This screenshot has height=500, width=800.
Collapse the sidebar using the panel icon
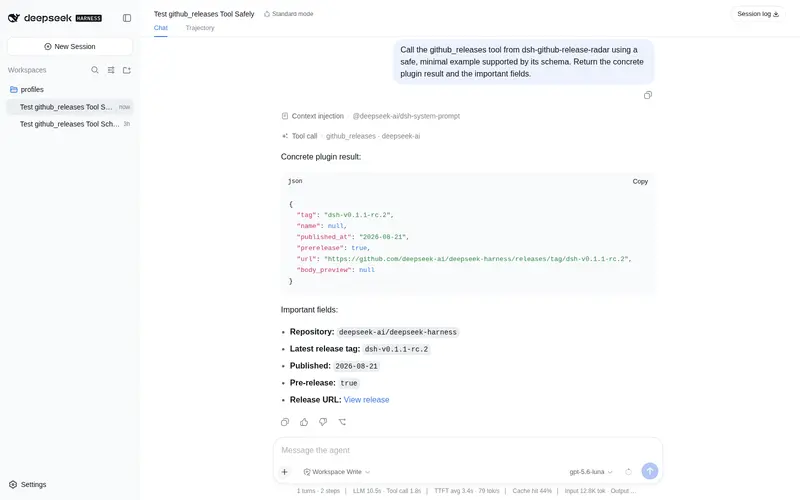[127, 18]
